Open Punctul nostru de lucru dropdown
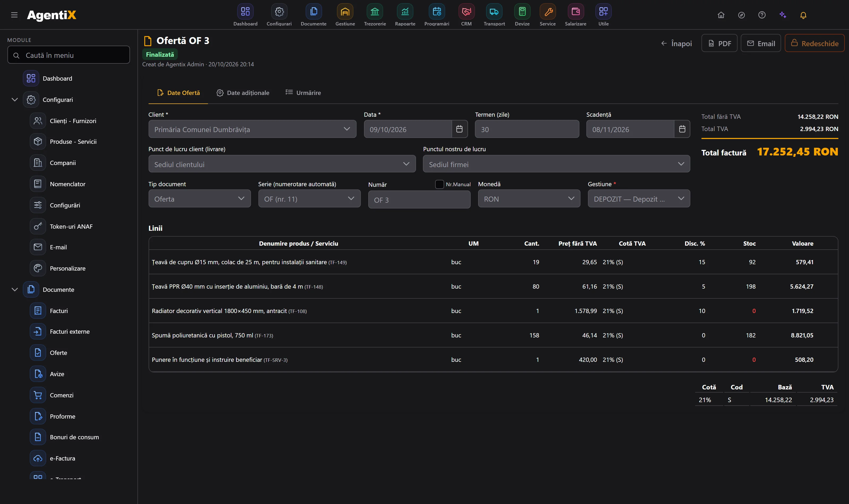 tap(556, 164)
